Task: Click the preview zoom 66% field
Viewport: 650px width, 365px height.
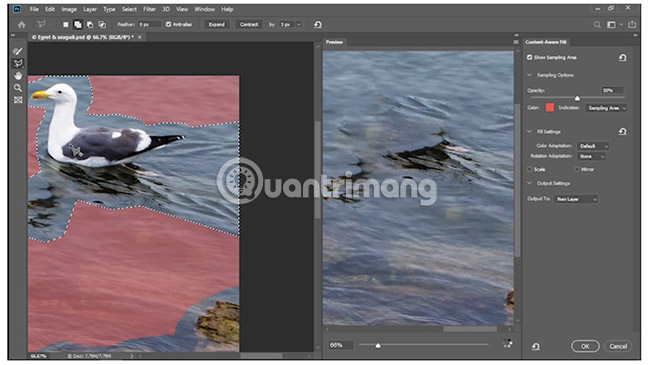Action: [340, 345]
